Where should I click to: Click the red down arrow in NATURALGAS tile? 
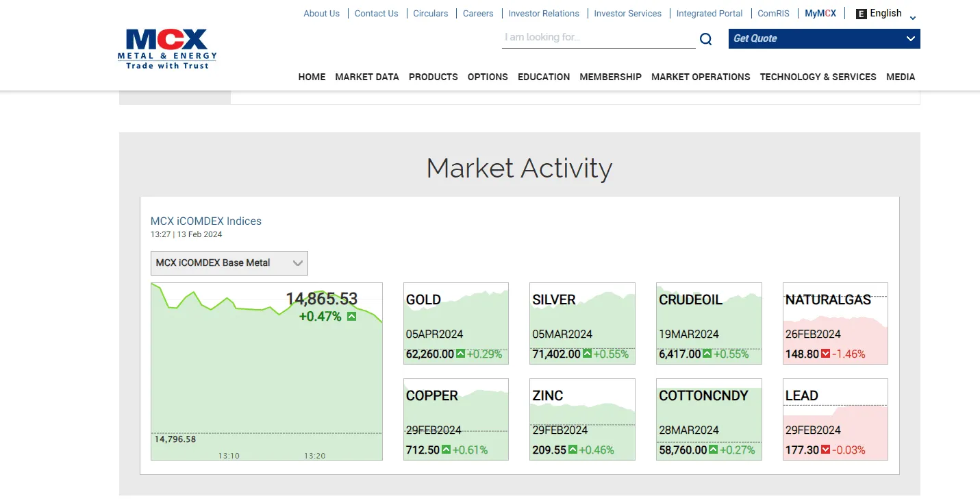tap(825, 354)
